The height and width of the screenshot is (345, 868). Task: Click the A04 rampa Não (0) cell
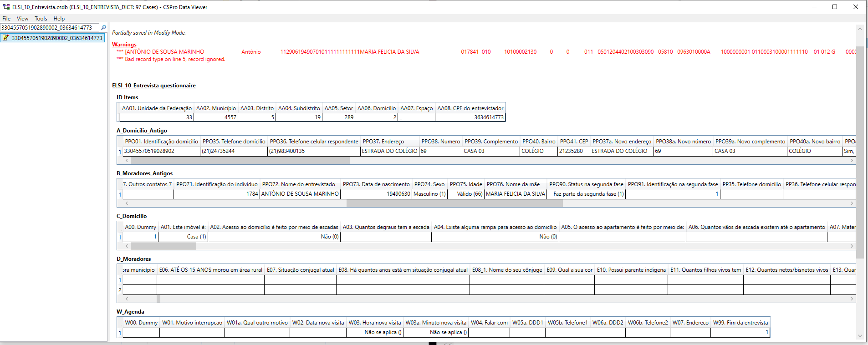pyautogui.click(x=495, y=237)
